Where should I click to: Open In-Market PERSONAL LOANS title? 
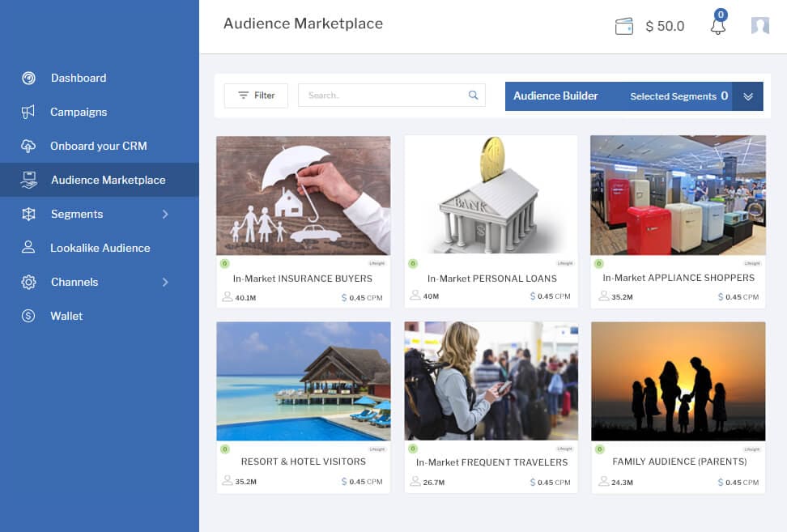pyautogui.click(x=492, y=279)
